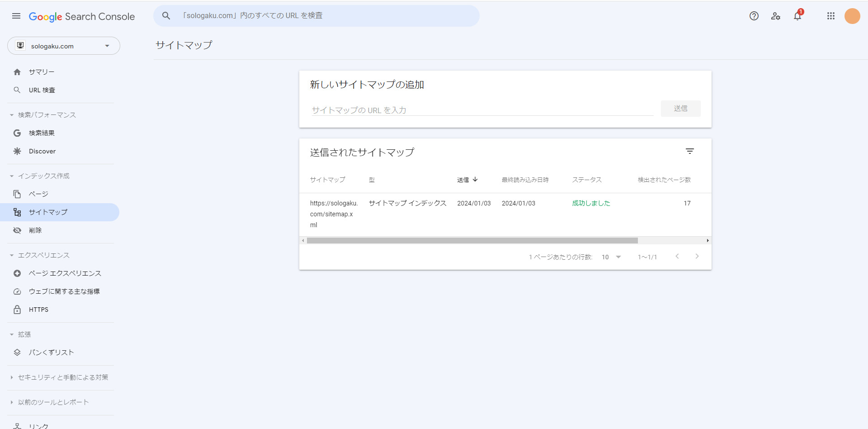Open the Discover report
Screen dimensions: 868x429
pos(42,151)
